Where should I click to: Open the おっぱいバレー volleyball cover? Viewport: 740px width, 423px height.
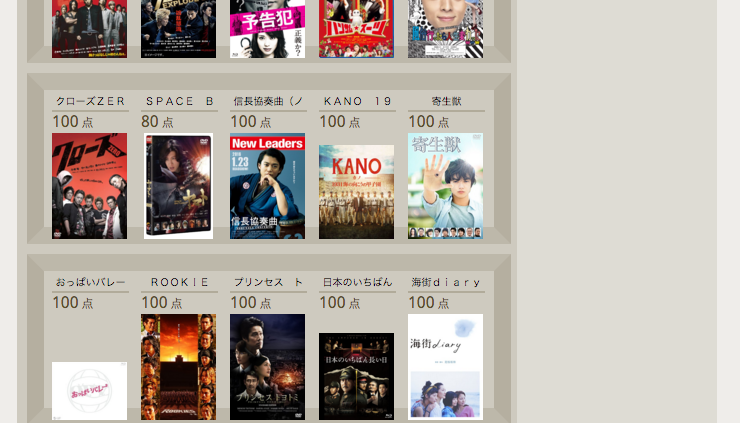(89, 391)
